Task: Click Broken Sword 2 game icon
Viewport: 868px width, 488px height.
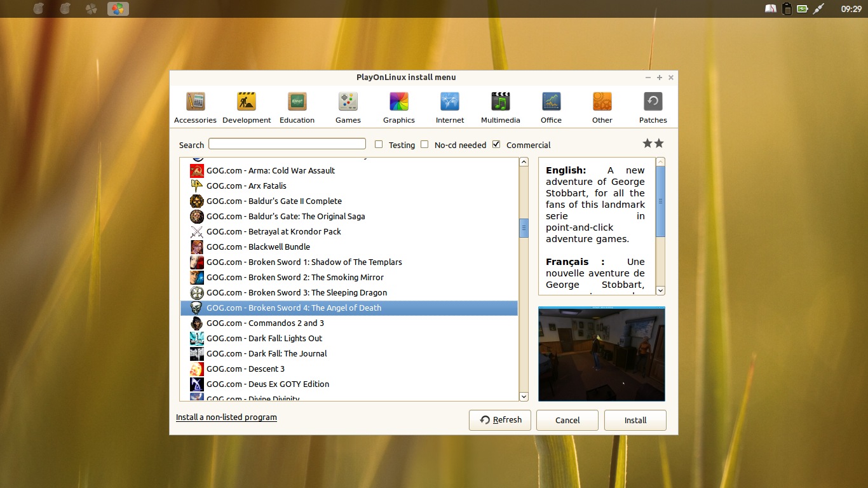Action: coord(197,277)
